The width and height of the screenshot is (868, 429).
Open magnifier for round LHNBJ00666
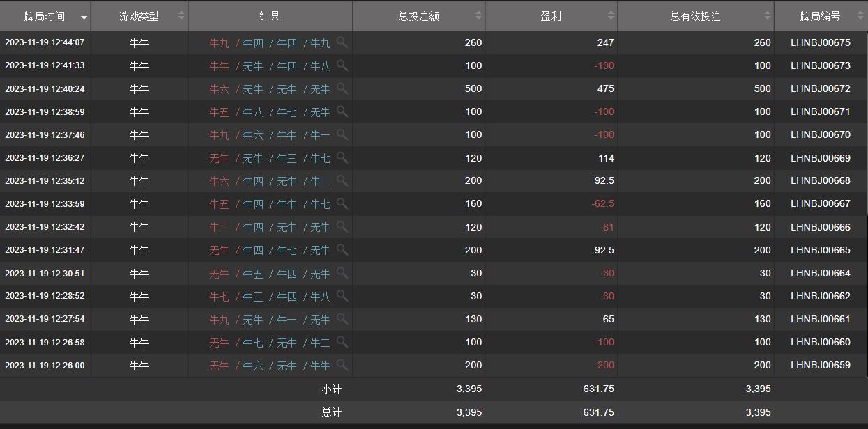(x=342, y=226)
